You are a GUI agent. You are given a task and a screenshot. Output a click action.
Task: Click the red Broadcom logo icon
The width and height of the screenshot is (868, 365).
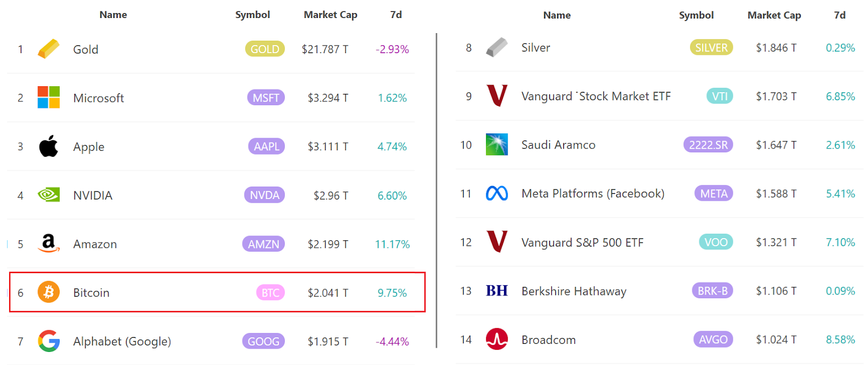[496, 340]
